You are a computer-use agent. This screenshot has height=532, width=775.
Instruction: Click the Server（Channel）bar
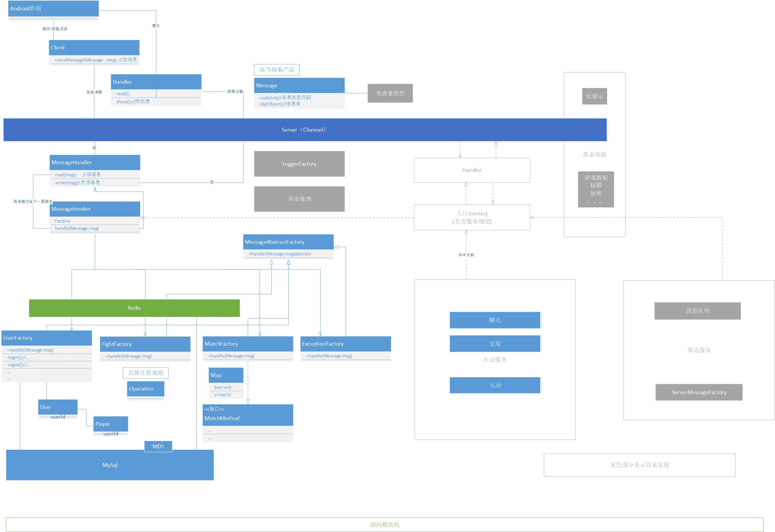pos(304,130)
